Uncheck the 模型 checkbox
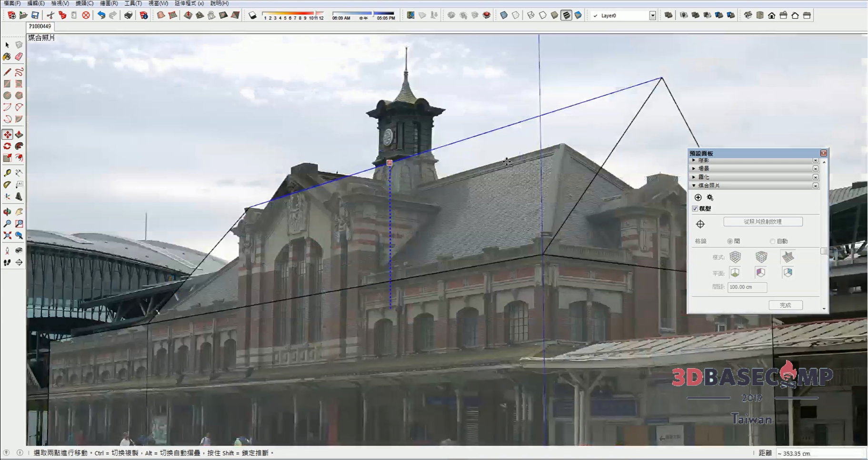The height and width of the screenshot is (460, 868). [695, 208]
